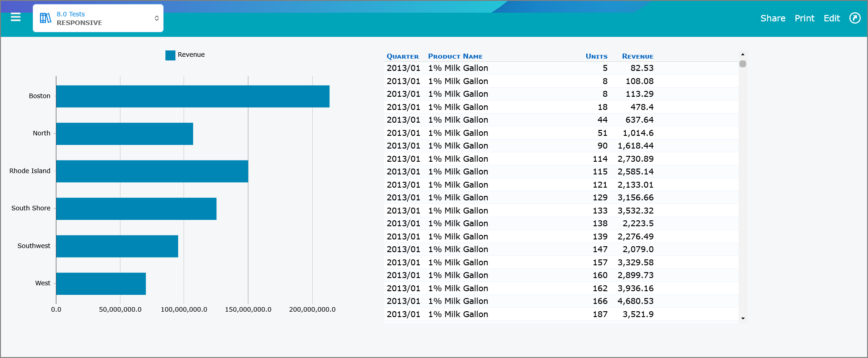
Task: Click the Revenue legend label
Action: click(x=191, y=55)
